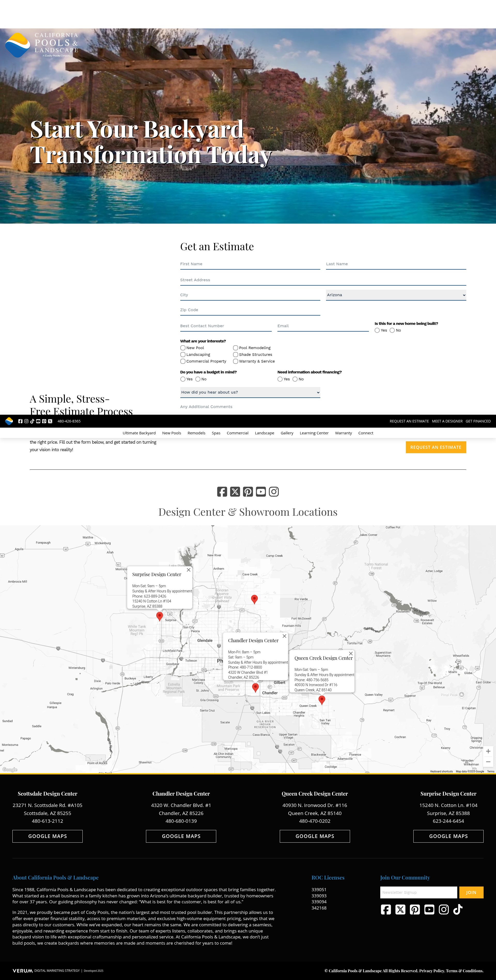Viewport: 496px width, 980px height.
Task: Click orange Request an Estimate button
Action: click(436, 447)
